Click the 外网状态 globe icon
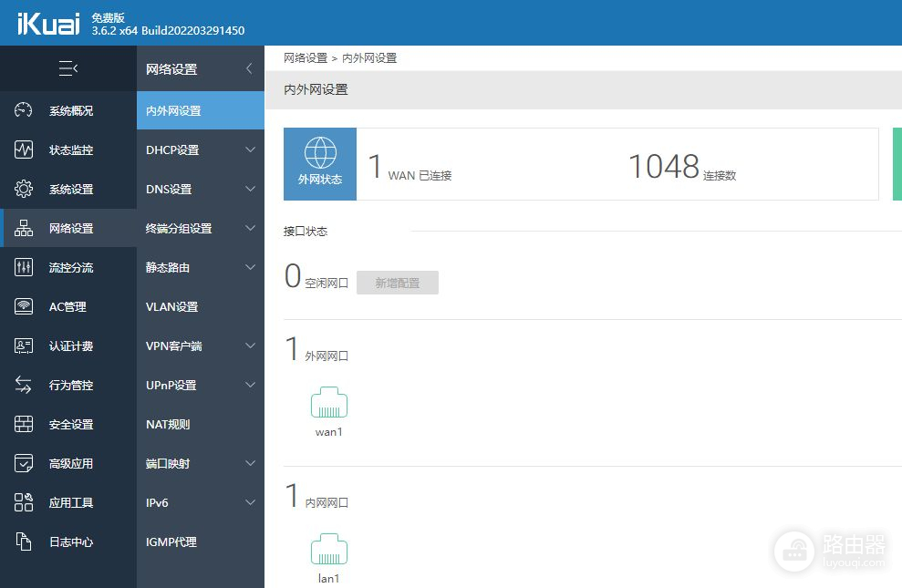The height and width of the screenshot is (588, 902). 319,153
